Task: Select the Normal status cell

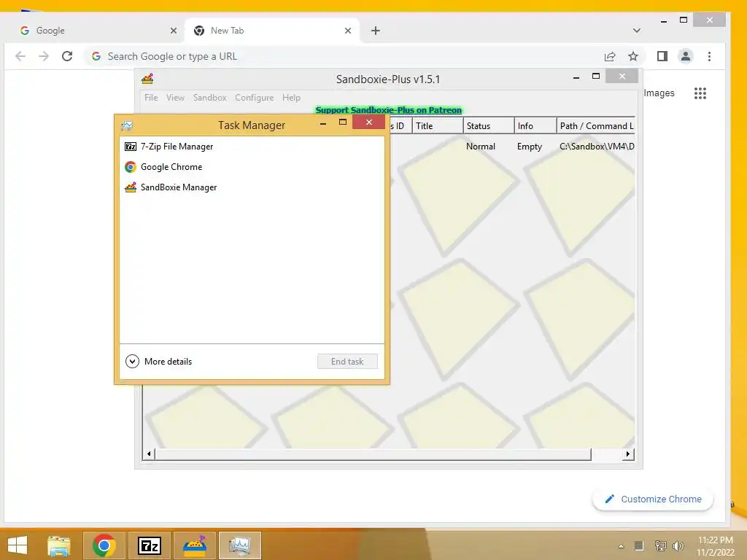Action: pyautogui.click(x=481, y=147)
